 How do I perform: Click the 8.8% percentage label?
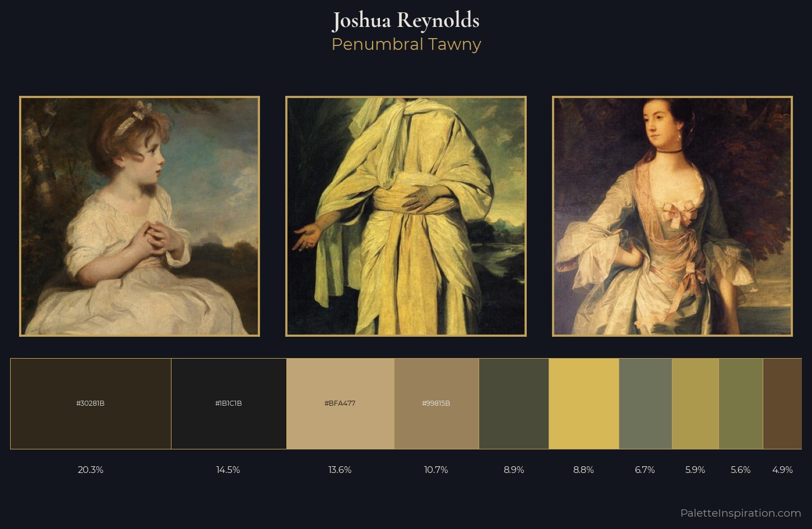[x=583, y=470]
